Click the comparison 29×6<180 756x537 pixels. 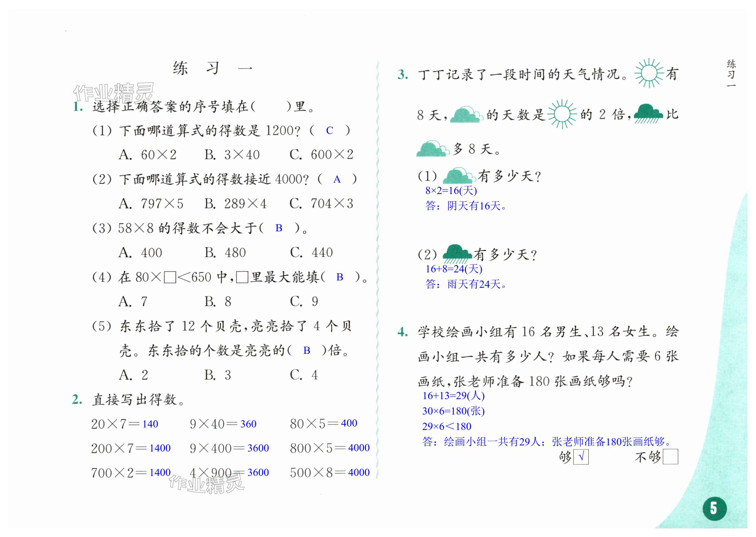(x=447, y=427)
